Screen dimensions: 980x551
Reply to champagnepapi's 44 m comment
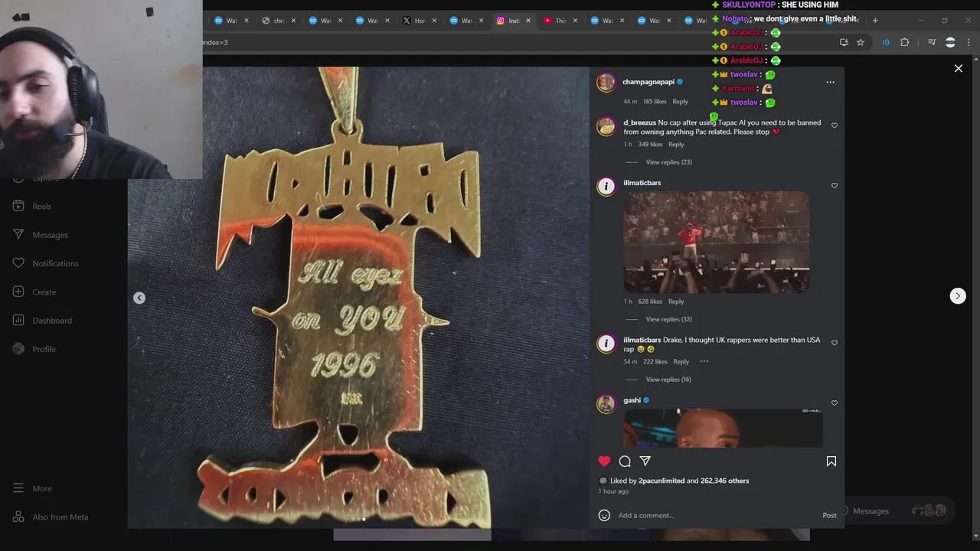click(680, 102)
